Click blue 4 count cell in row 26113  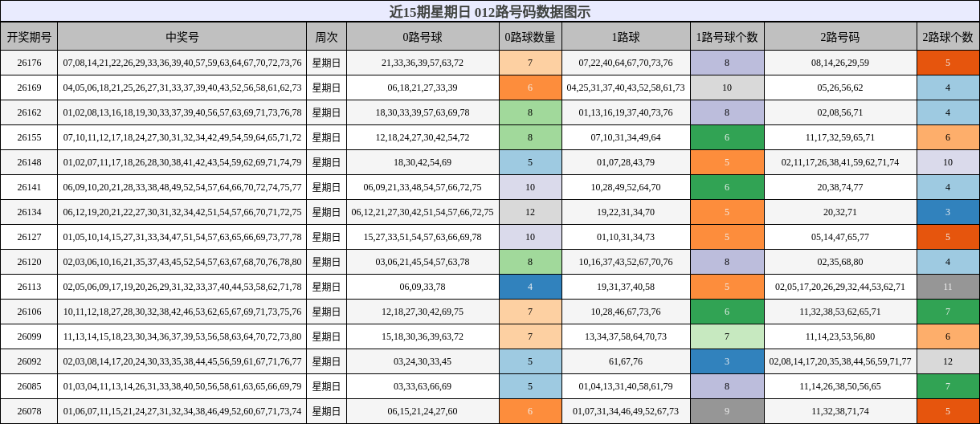tap(530, 287)
